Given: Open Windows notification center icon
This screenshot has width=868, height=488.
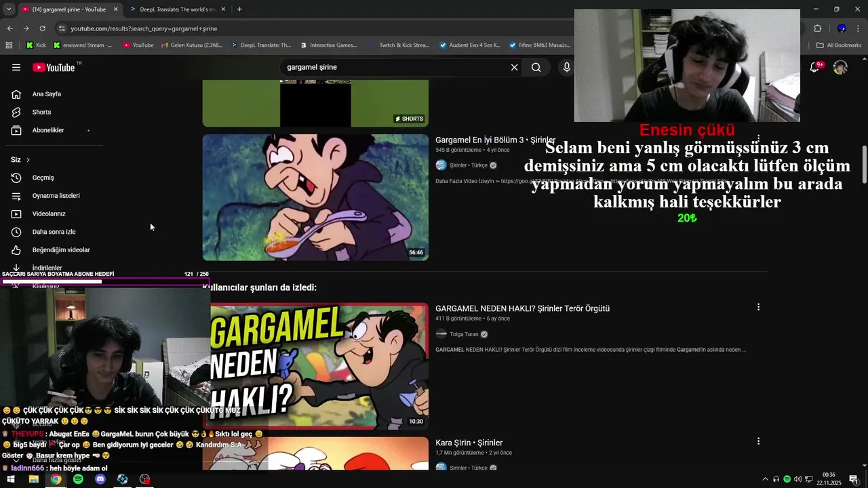Looking at the screenshot, I should [854, 479].
